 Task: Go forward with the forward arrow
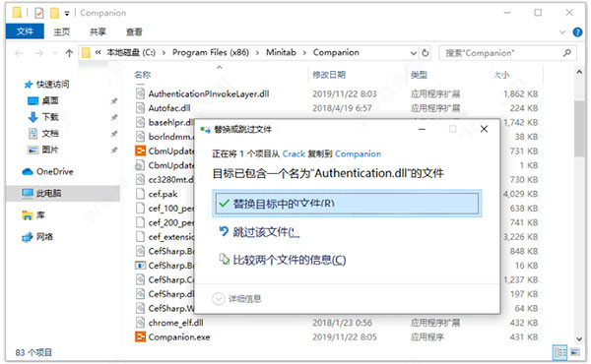(38, 53)
